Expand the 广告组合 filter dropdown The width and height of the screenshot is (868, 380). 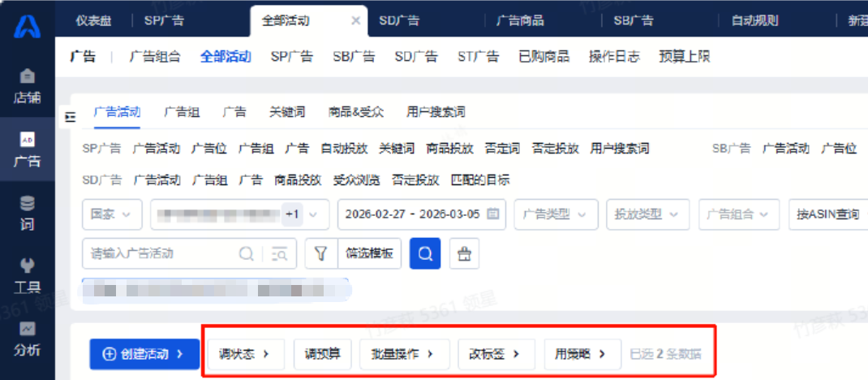[x=737, y=214]
